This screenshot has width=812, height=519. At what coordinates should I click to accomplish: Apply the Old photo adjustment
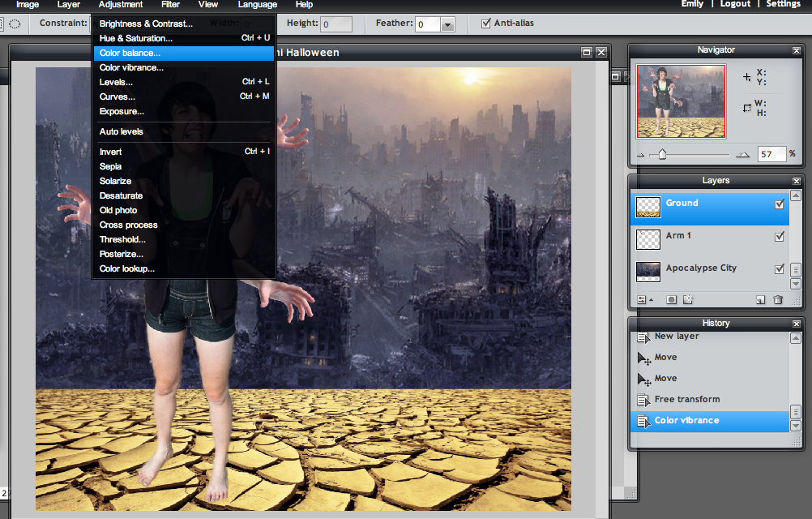pos(184,210)
